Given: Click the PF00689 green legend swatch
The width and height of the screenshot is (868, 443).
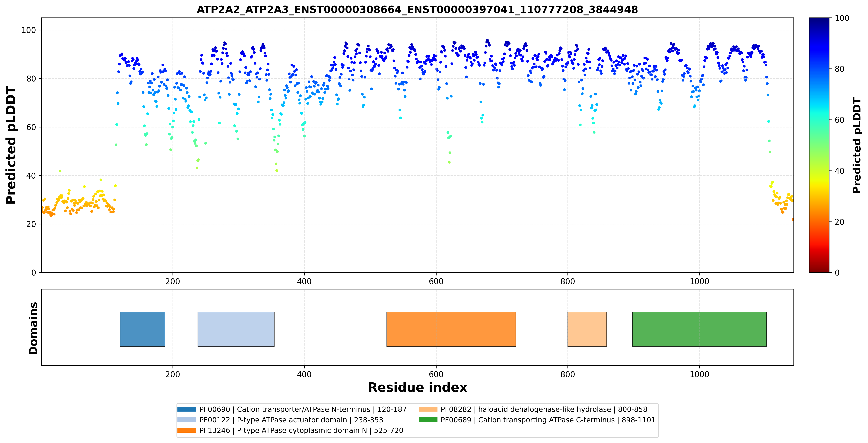Looking at the screenshot, I should 428,420.
